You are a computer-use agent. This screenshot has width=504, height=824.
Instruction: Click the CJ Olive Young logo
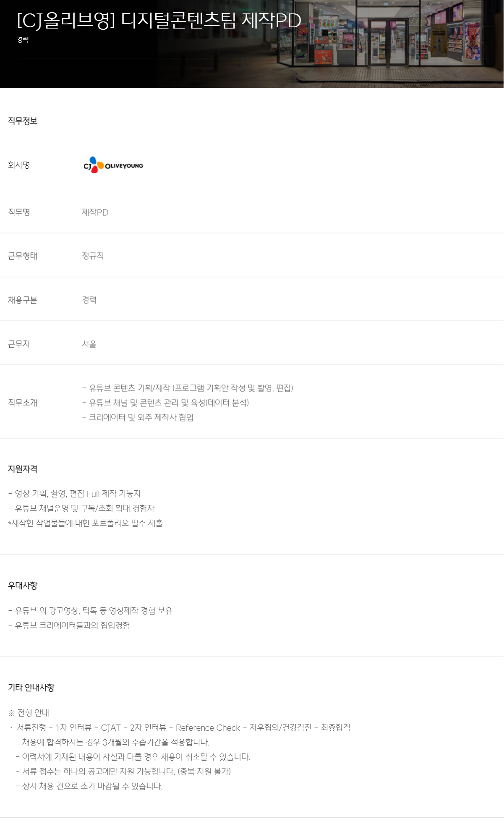tap(113, 165)
